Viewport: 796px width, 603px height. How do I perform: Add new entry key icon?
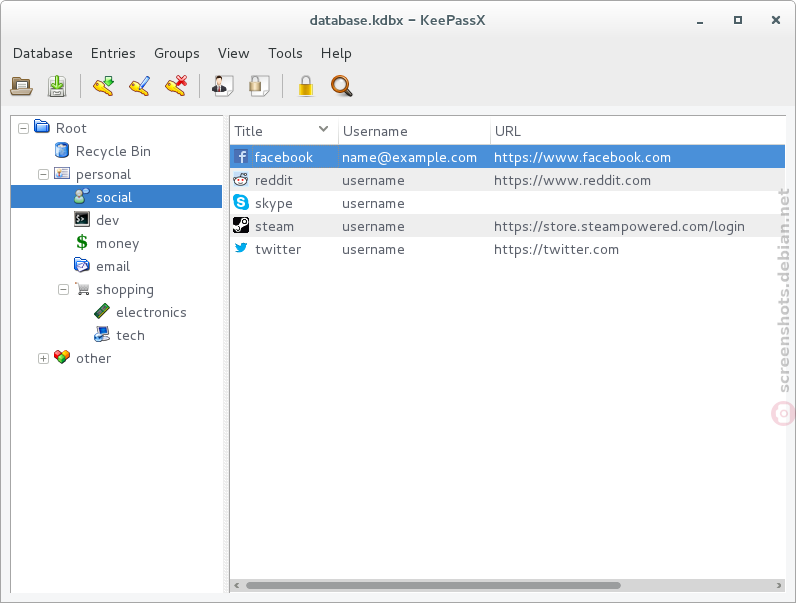click(x=104, y=86)
